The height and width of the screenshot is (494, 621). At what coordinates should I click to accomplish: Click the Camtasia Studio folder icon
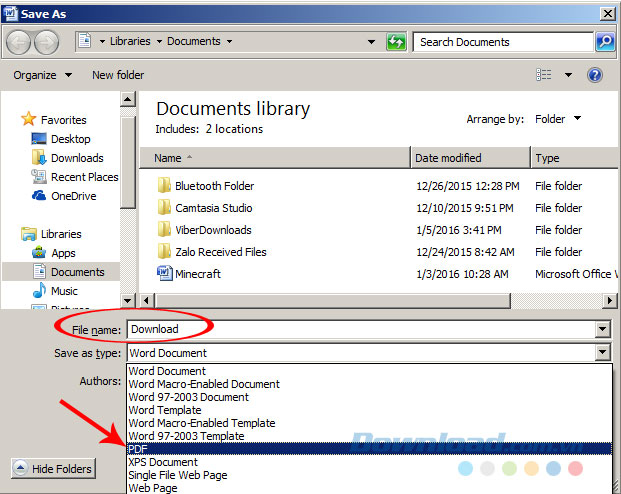(x=164, y=208)
